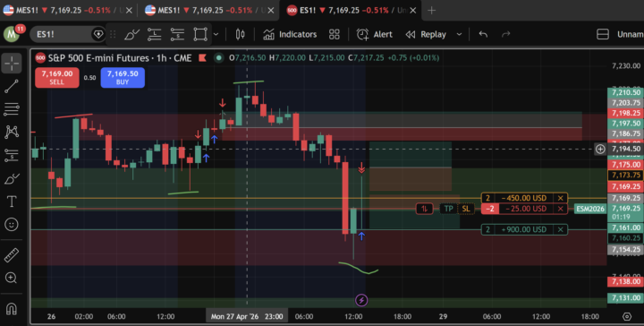The width and height of the screenshot is (644, 326).
Task: Select the trend line drawing tool
Action: tap(12, 86)
